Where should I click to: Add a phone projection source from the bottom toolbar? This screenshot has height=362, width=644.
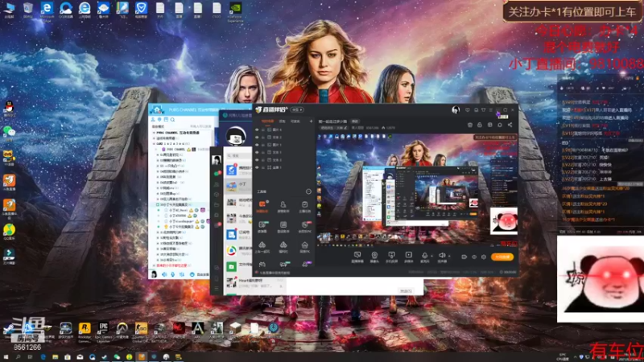click(391, 257)
